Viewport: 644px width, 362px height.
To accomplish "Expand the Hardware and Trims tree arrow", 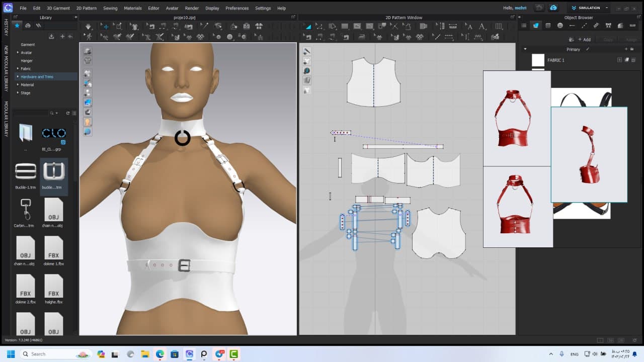I will point(18,76).
